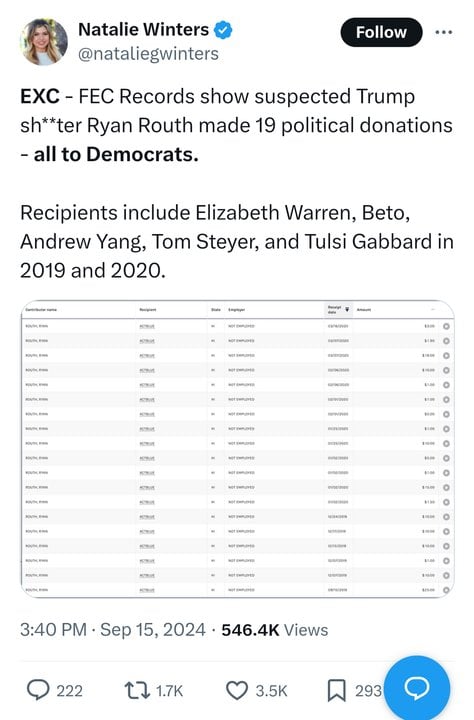
Task: Open the three-dot more options menu
Action: (444, 32)
